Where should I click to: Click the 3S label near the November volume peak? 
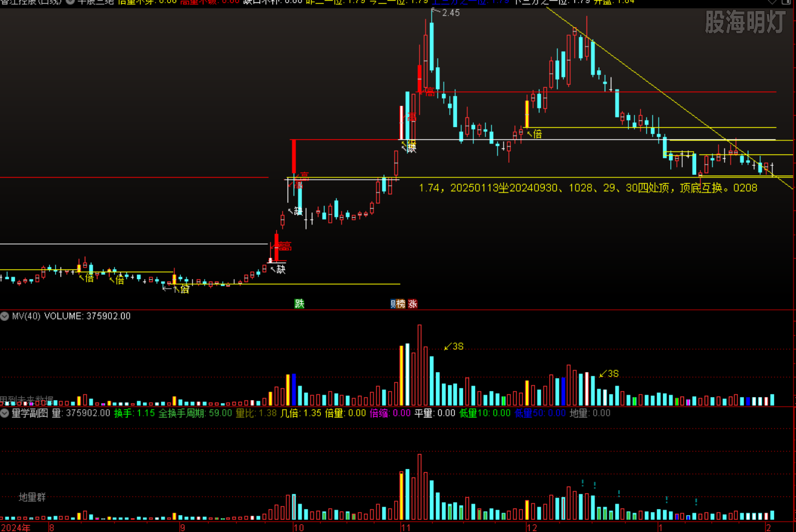(x=458, y=346)
